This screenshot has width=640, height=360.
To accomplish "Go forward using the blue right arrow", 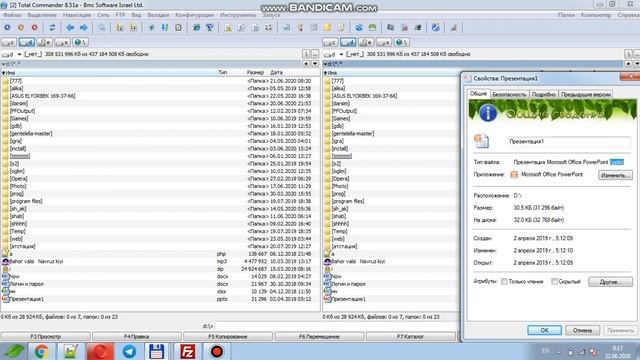I will [x=84, y=27].
